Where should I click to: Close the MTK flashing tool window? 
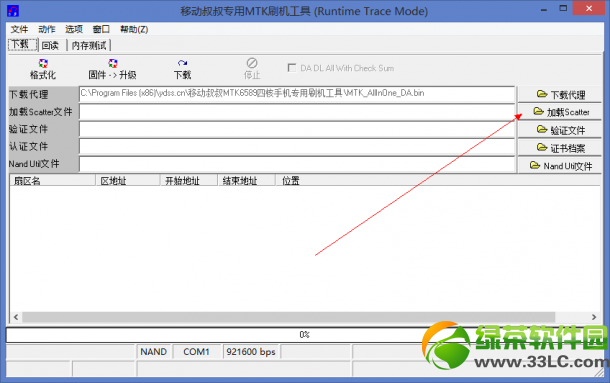coord(589,8)
